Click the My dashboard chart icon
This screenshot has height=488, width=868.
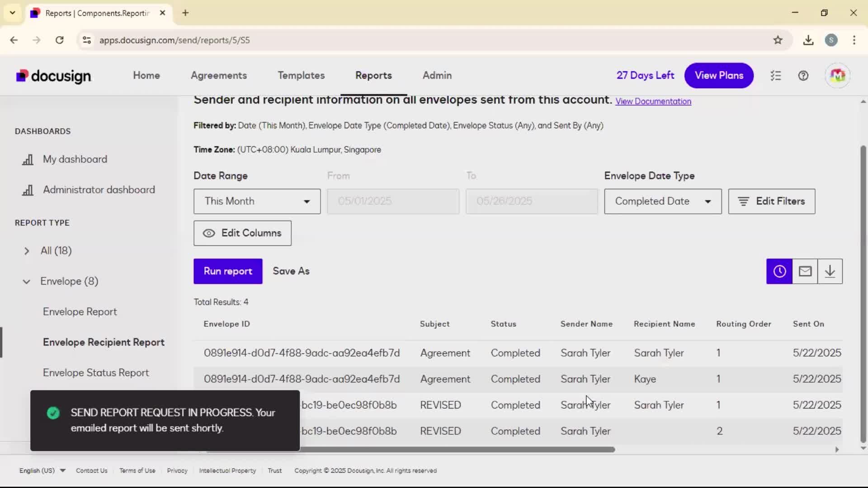28,160
